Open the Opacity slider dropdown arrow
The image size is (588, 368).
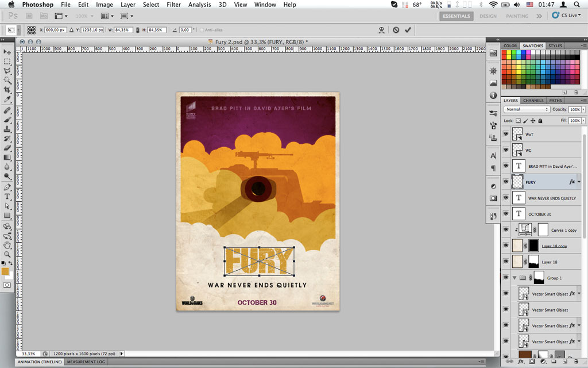583,109
